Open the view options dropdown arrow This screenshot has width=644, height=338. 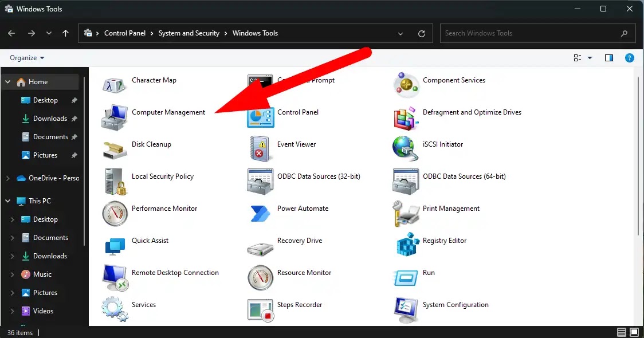[590, 58]
